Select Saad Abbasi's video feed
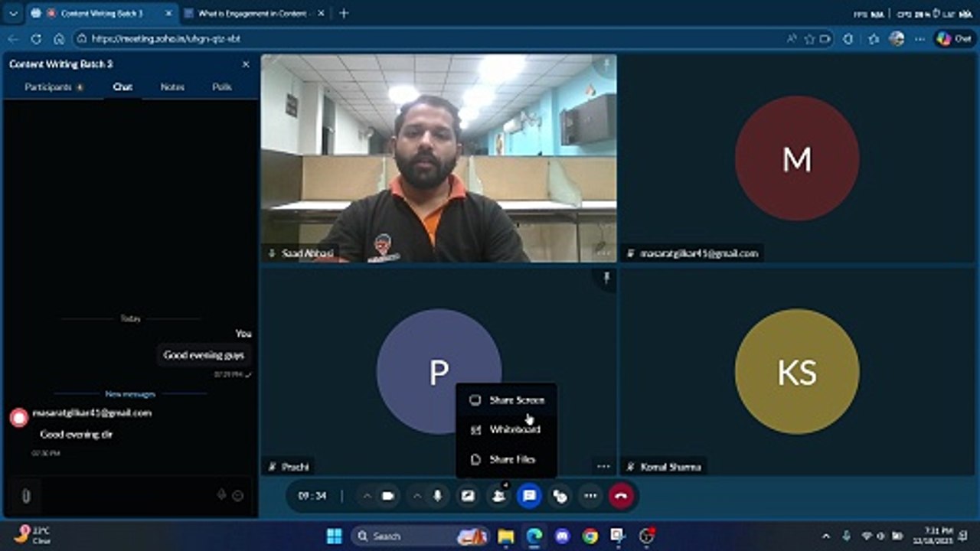This screenshot has height=551, width=980. coord(439,158)
